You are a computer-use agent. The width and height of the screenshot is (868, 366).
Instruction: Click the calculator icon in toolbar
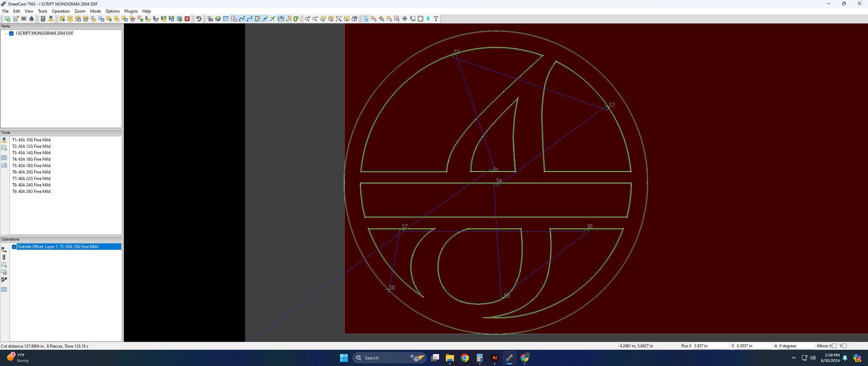(43, 19)
